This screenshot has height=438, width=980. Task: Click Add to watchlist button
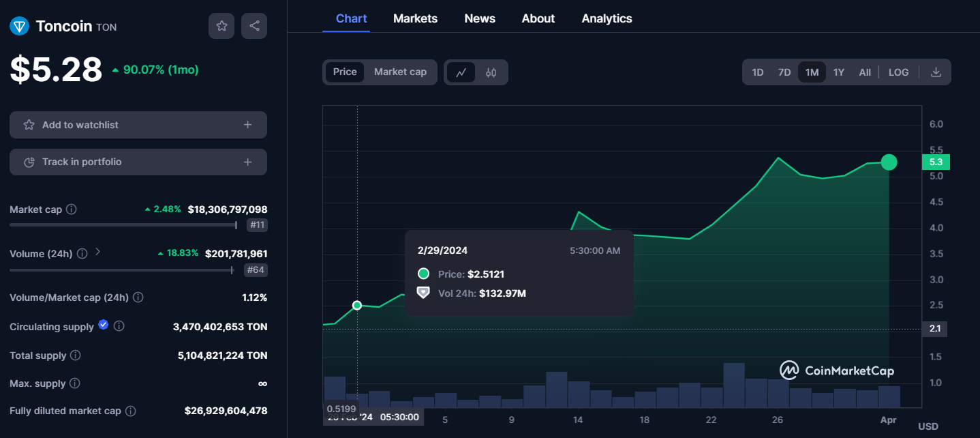138,125
